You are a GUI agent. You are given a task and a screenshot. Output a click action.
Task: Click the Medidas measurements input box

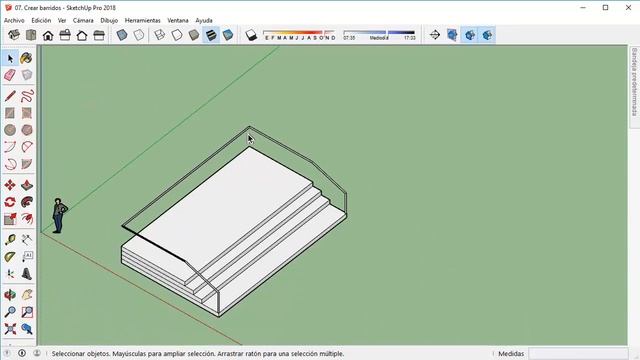coord(578,353)
